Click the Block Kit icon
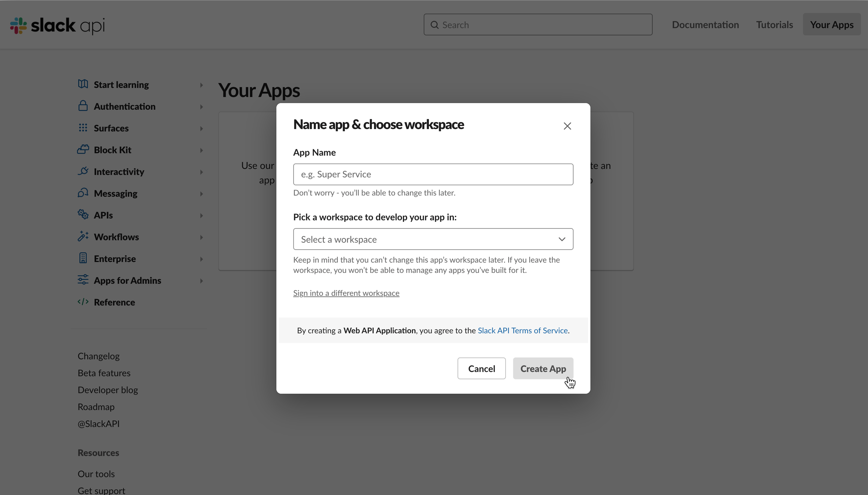The image size is (868, 495). [83, 150]
